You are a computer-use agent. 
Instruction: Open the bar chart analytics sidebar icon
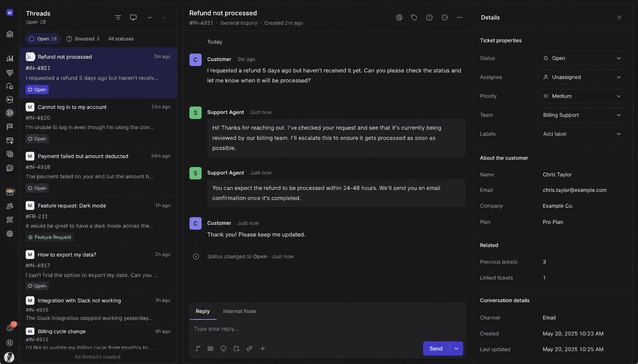(x=10, y=58)
